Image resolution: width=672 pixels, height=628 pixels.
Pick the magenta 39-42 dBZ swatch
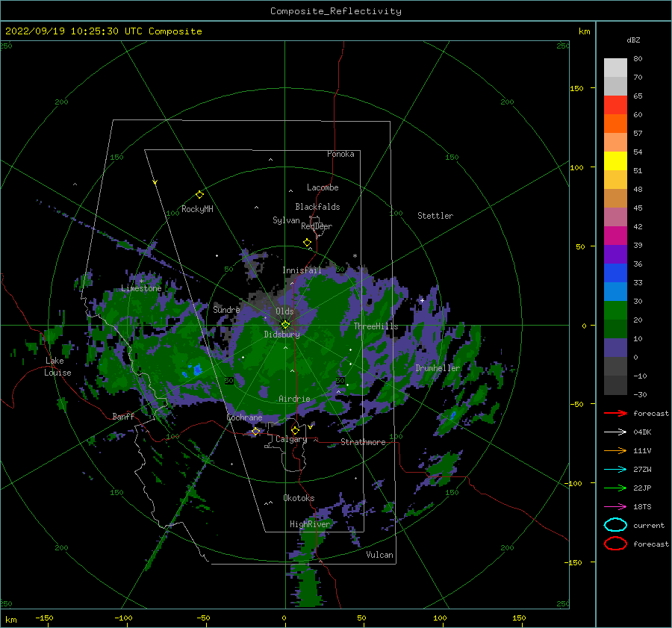click(615, 235)
